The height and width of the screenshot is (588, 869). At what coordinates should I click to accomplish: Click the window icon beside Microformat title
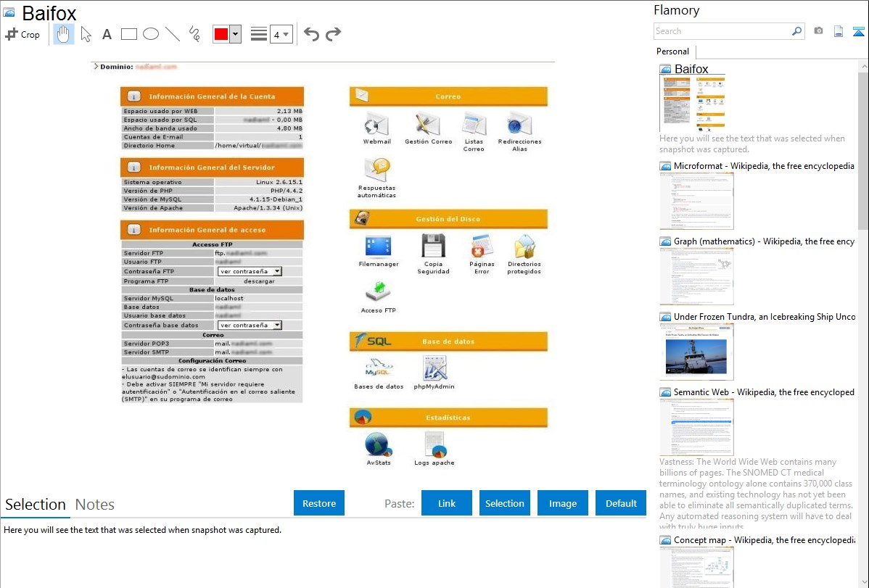(x=665, y=166)
